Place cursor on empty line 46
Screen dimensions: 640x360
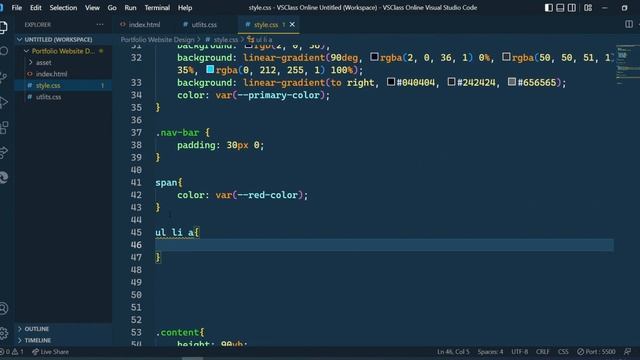tap(384, 245)
